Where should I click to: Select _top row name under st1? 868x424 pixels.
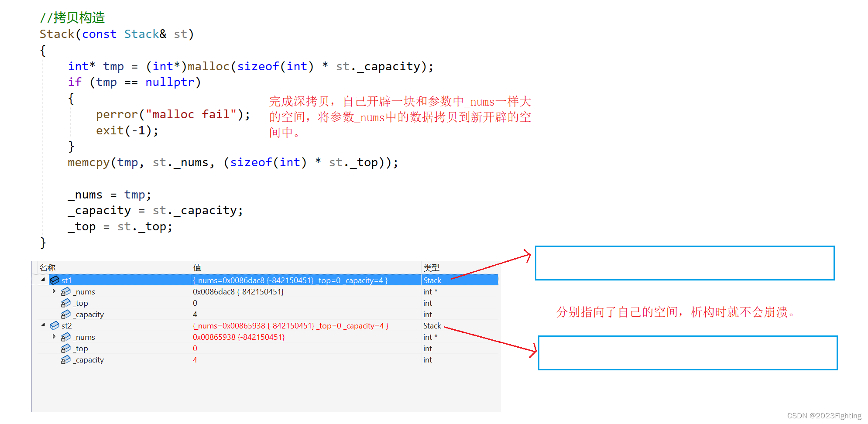(80, 303)
